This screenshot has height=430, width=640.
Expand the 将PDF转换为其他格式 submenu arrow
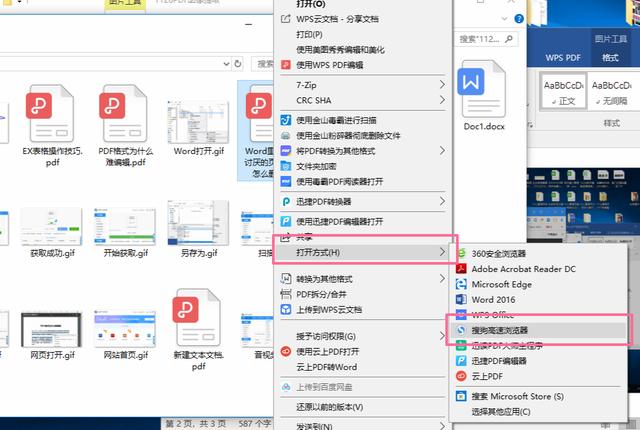pos(442,151)
